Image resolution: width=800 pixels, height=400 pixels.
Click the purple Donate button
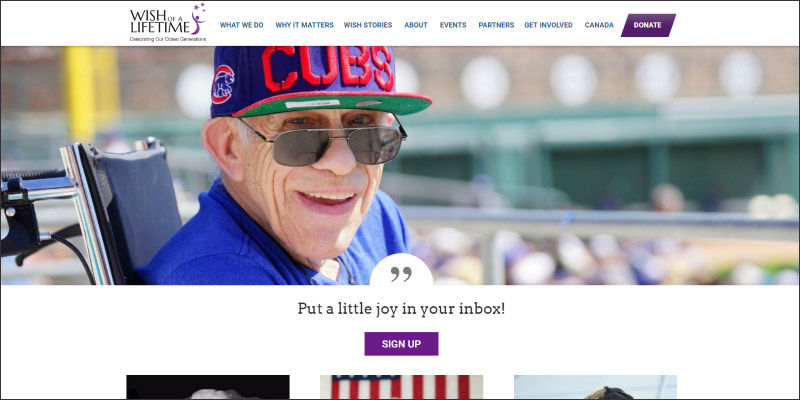click(x=648, y=25)
